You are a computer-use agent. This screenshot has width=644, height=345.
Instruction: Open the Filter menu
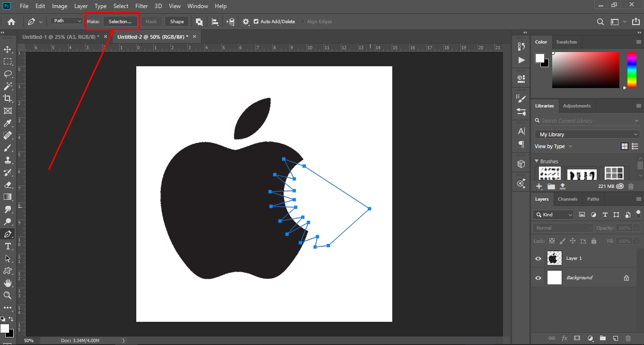[x=141, y=6]
